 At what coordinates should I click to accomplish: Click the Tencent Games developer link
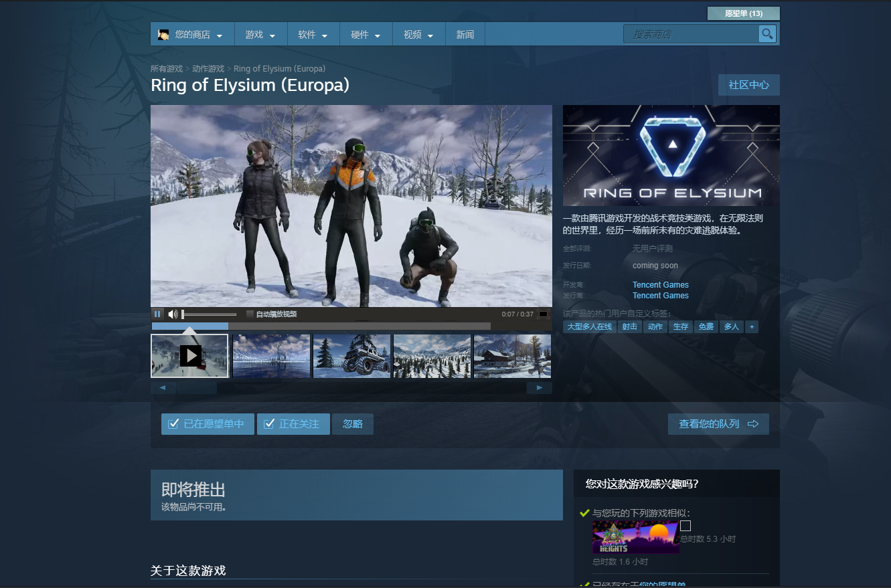point(660,284)
